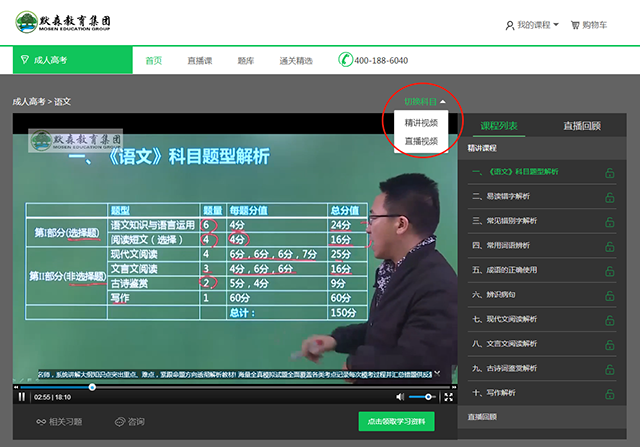640x447 pixels.
Task: Adjust the volume slider
Action: click(422, 397)
